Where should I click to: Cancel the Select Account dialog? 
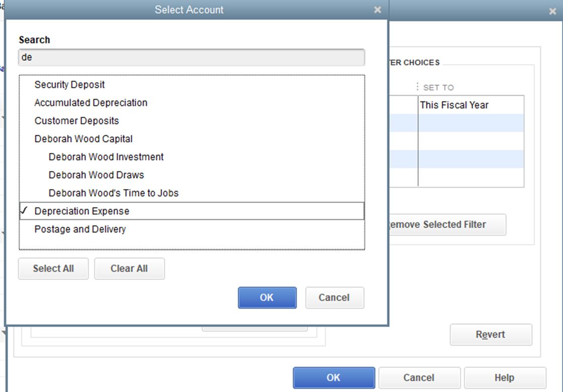[334, 298]
